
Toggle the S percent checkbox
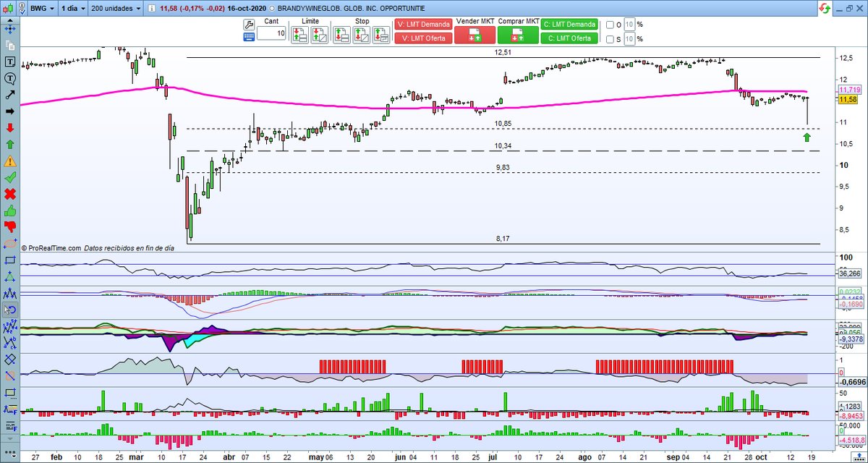pos(610,39)
